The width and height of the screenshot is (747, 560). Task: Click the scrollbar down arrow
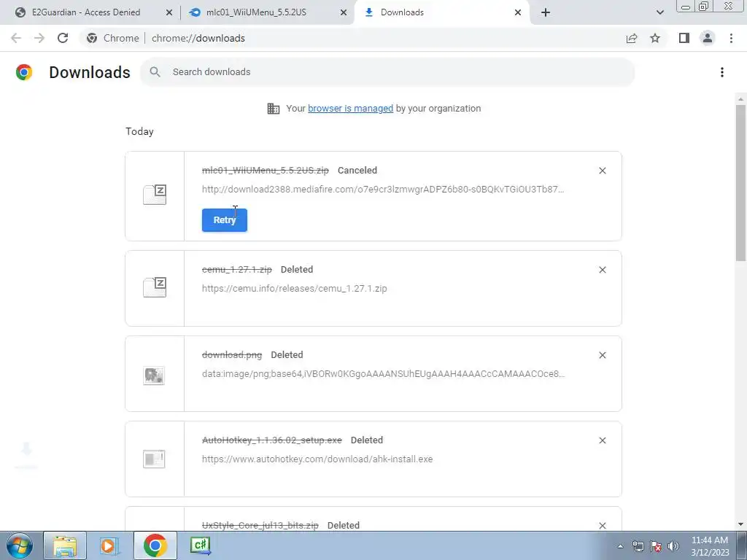[740, 524]
